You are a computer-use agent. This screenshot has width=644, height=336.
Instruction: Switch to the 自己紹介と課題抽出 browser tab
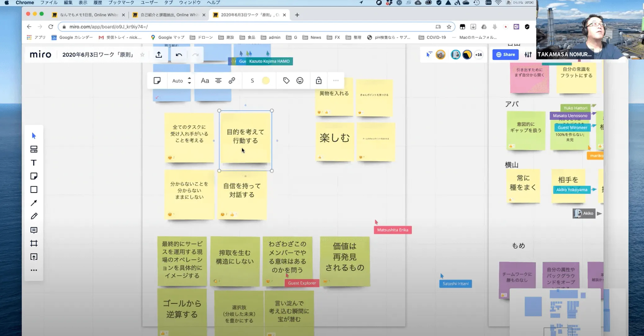(170, 15)
